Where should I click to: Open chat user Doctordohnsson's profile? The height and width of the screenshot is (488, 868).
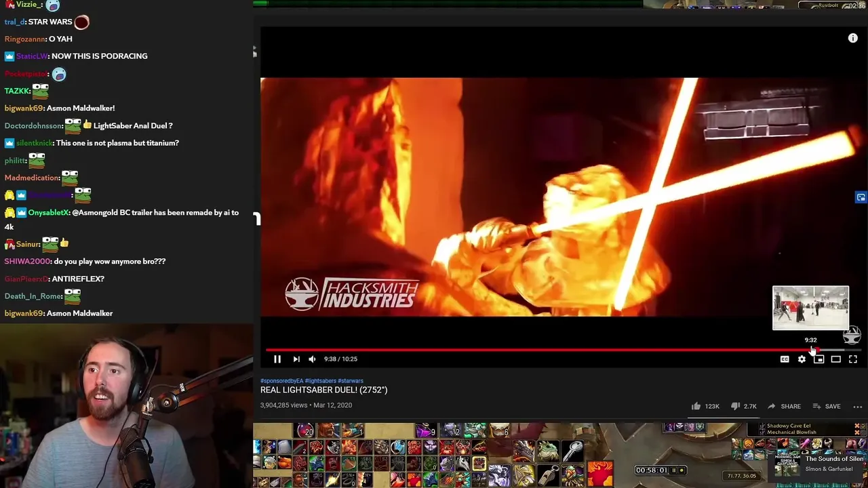pos(33,125)
